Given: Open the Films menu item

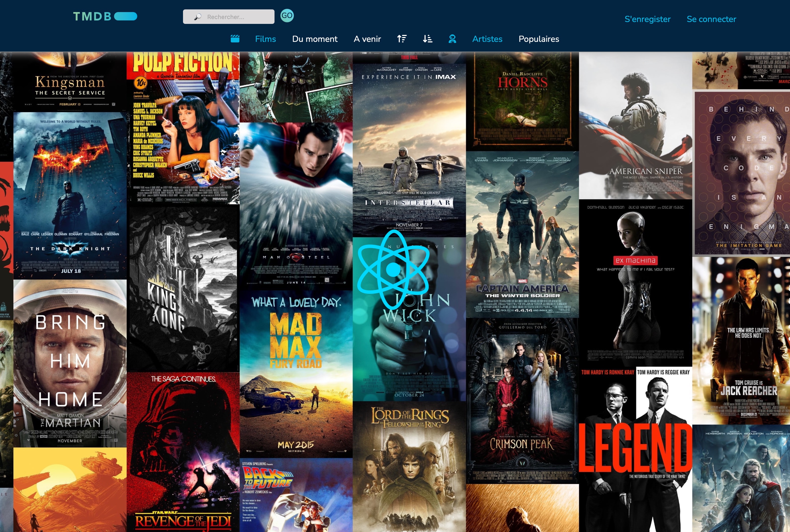Looking at the screenshot, I should click(265, 39).
